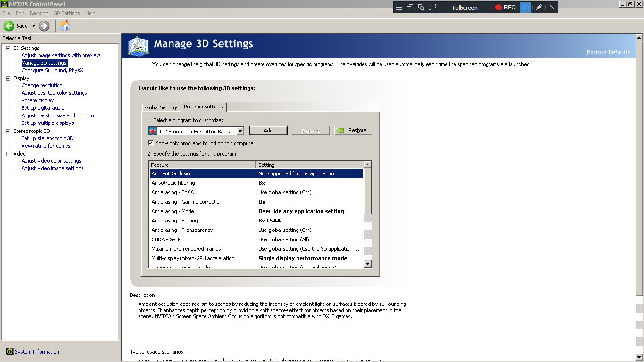Click settings list scroll down arrow

[x=368, y=264]
